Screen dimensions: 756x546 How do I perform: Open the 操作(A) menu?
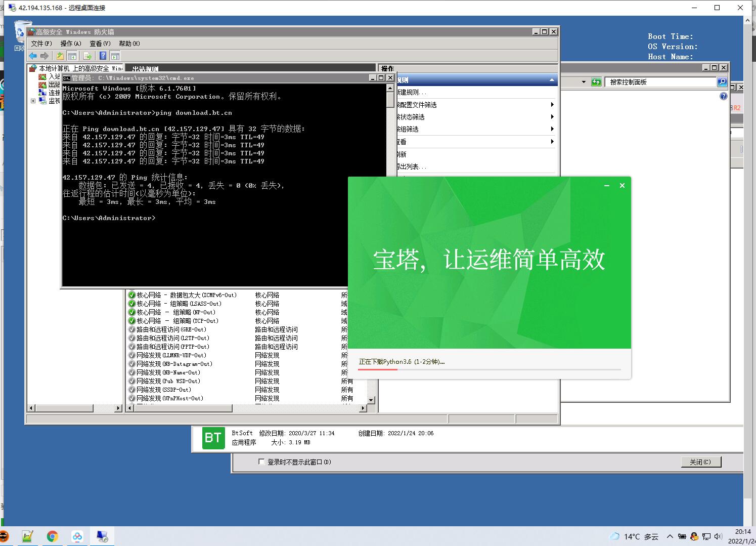point(71,44)
